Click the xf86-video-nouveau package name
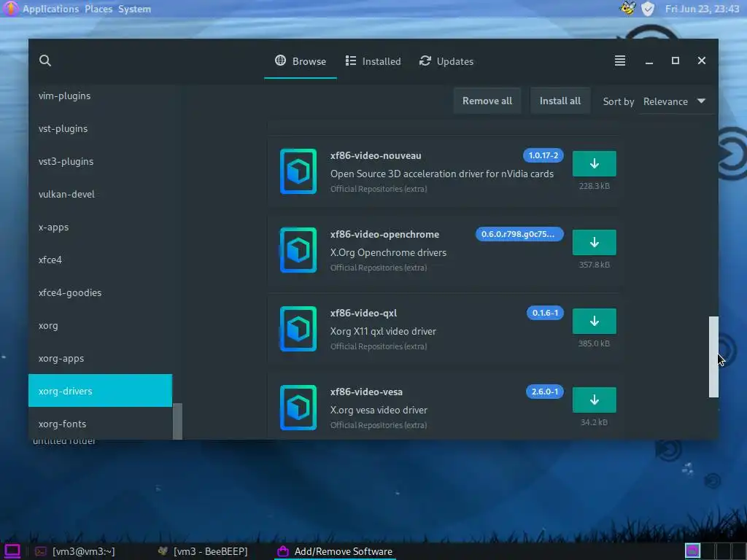 point(376,156)
